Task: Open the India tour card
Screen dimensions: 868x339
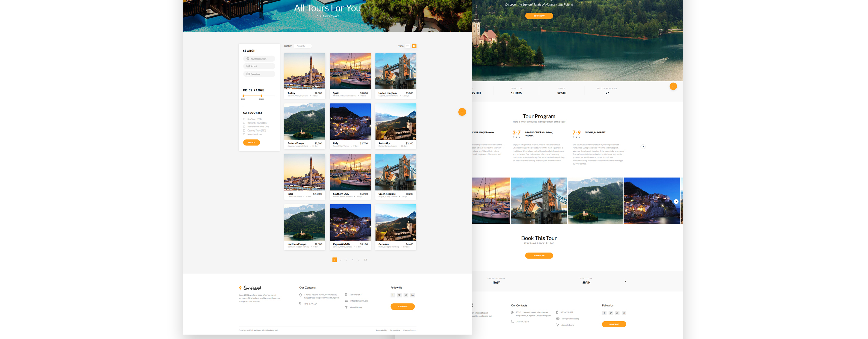Action: (x=305, y=177)
